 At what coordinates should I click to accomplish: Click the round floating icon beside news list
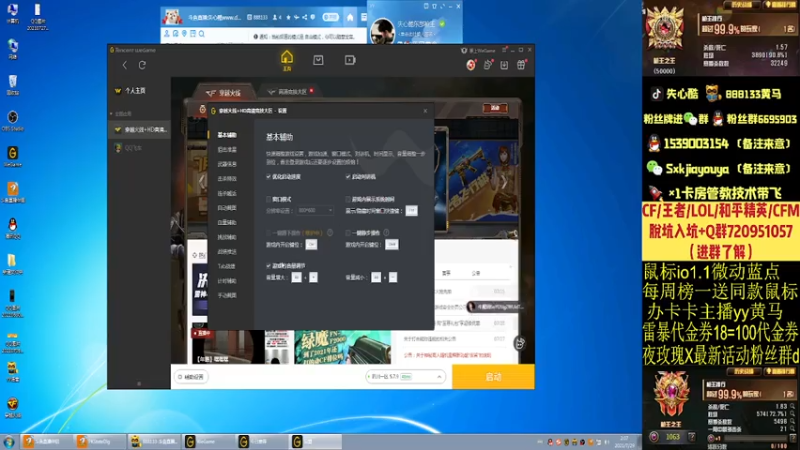[519, 343]
